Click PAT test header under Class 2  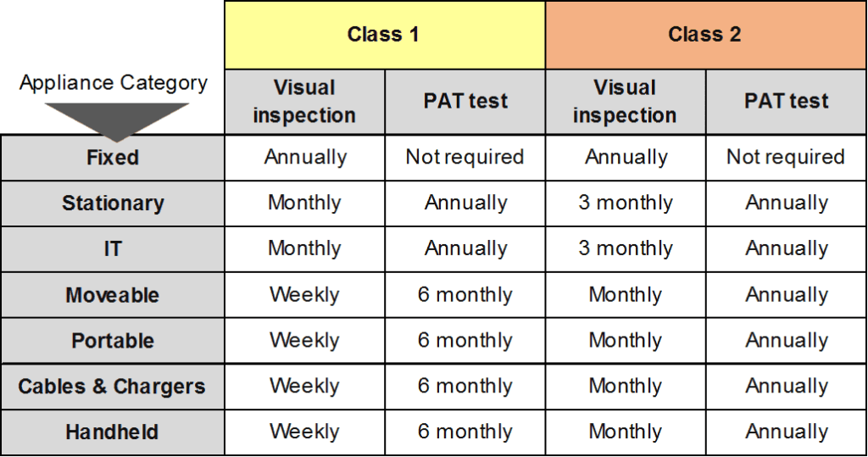(x=786, y=101)
